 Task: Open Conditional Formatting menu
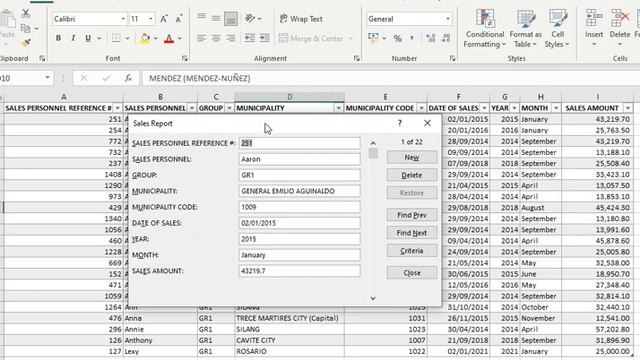click(x=484, y=28)
